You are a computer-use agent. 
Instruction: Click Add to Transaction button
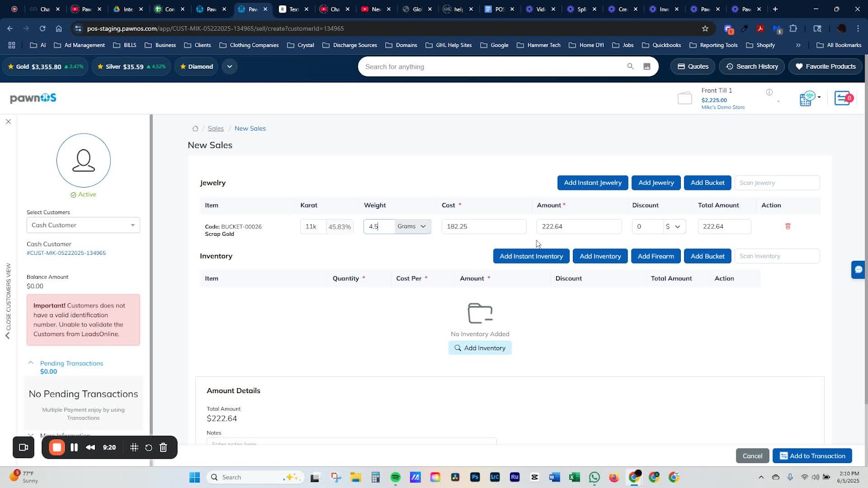[x=812, y=456]
